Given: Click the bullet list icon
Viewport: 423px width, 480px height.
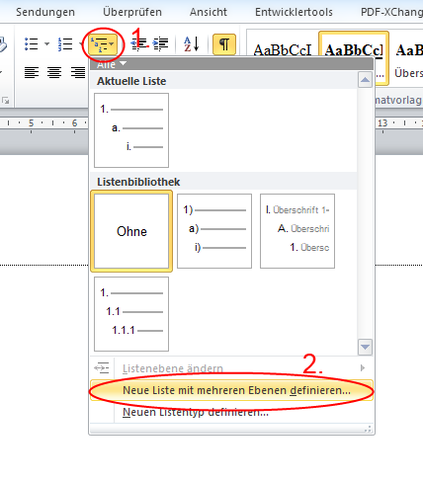Looking at the screenshot, I should tap(31, 44).
